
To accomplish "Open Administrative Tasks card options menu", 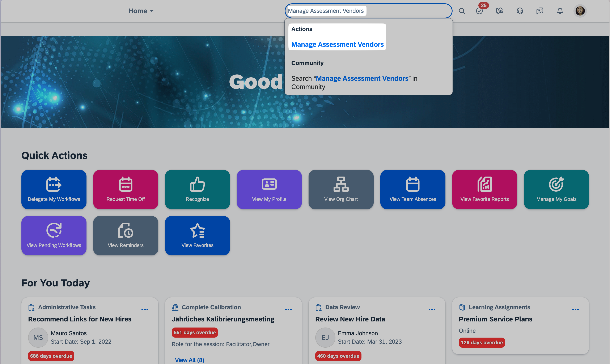I will point(145,309).
